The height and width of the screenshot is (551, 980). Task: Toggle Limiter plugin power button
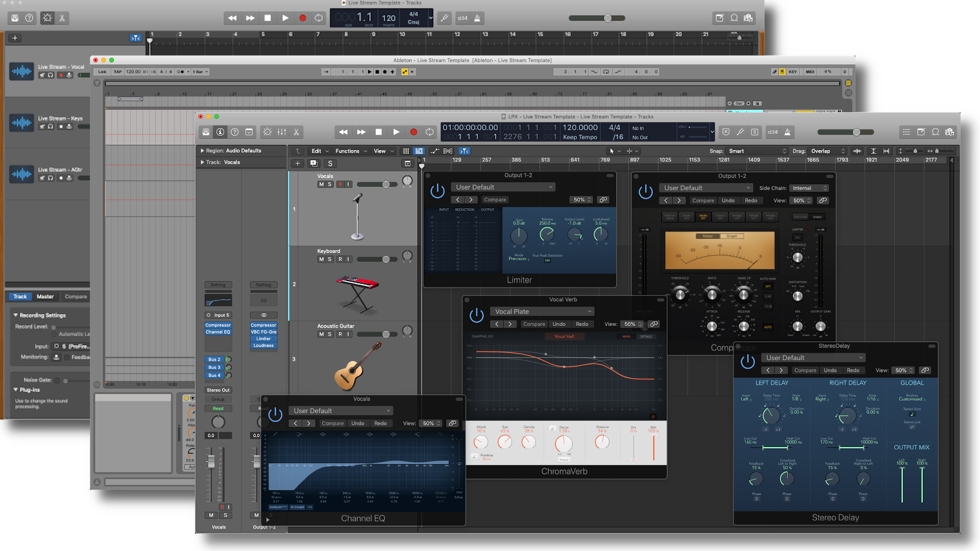point(437,191)
